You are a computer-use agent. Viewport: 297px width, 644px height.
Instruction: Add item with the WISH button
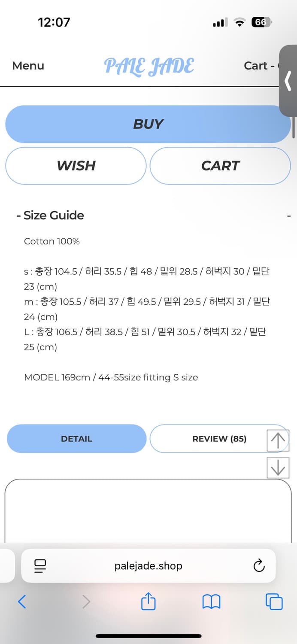pyautogui.click(x=76, y=166)
